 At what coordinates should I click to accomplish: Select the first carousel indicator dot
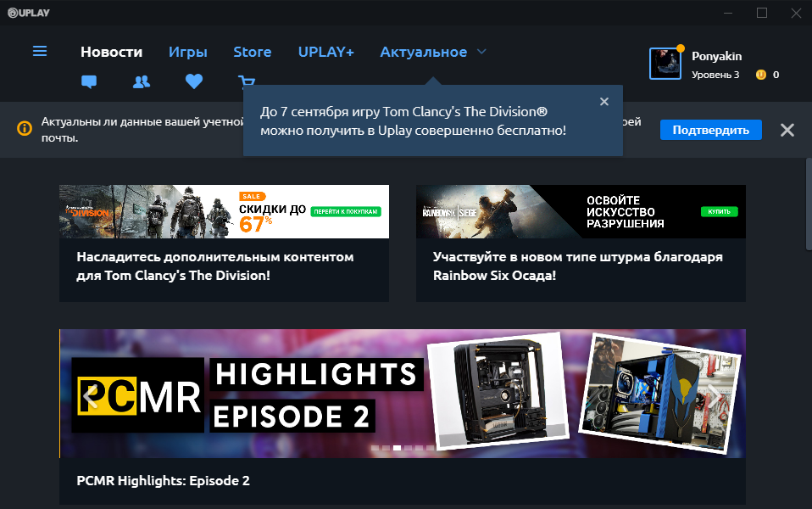(x=375, y=448)
